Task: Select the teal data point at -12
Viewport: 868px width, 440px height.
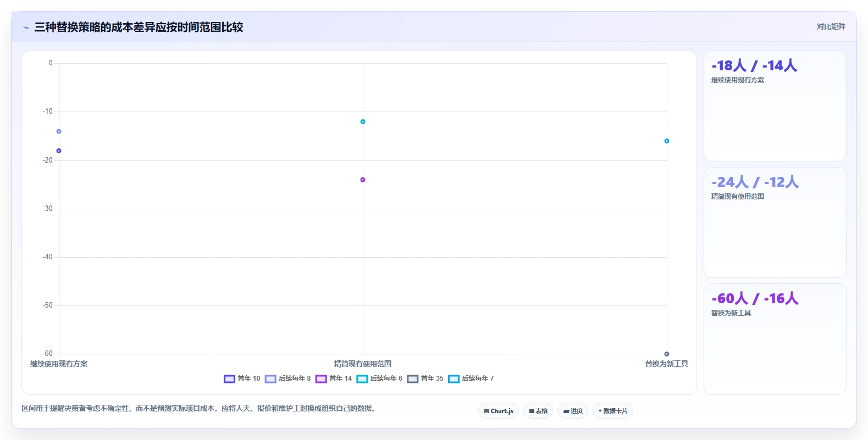Action: 363,121
